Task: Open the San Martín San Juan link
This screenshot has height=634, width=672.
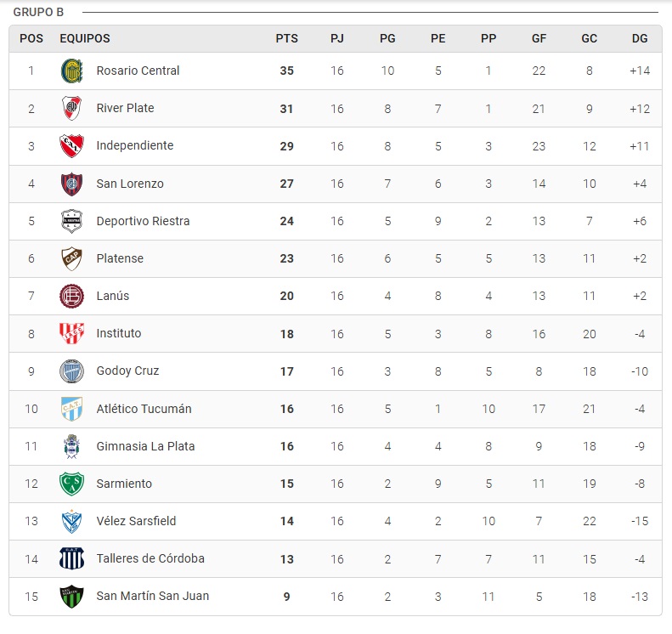Action: (152, 596)
